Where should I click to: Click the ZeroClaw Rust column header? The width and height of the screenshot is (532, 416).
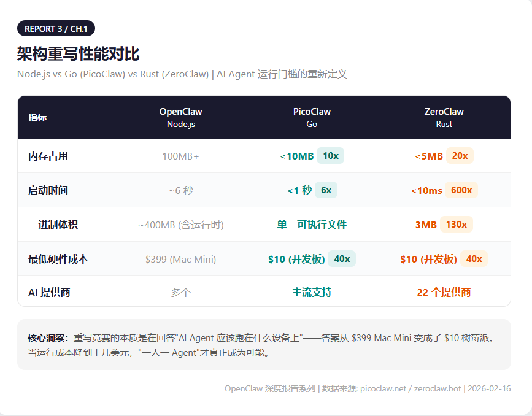tap(444, 117)
